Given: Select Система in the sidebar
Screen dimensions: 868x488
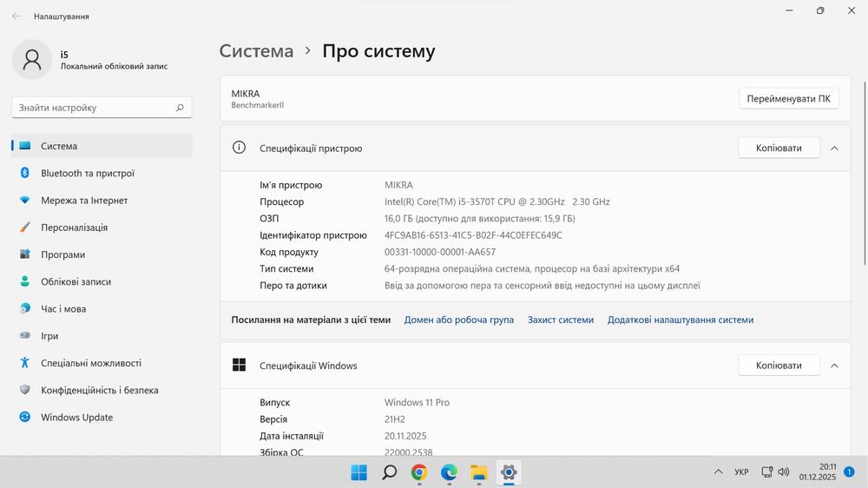Looking at the screenshot, I should (x=102, y=146).
